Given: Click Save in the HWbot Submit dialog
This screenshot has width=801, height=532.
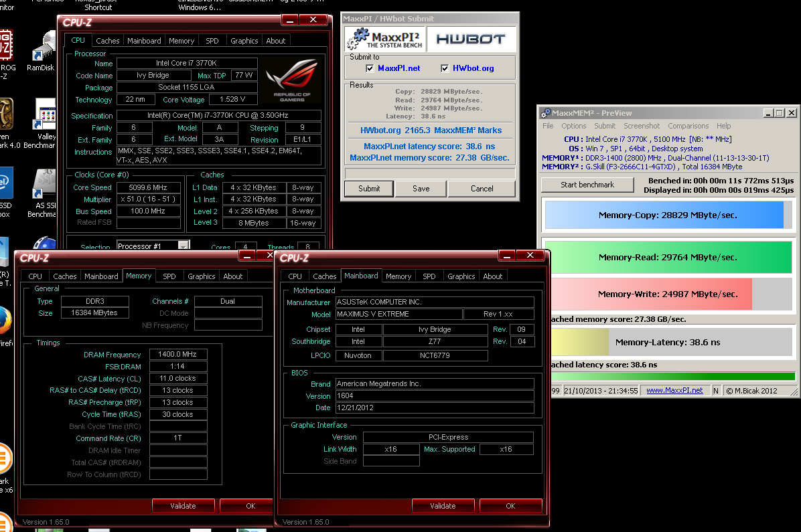Looking at the screenshot, I should pos(421,189).
